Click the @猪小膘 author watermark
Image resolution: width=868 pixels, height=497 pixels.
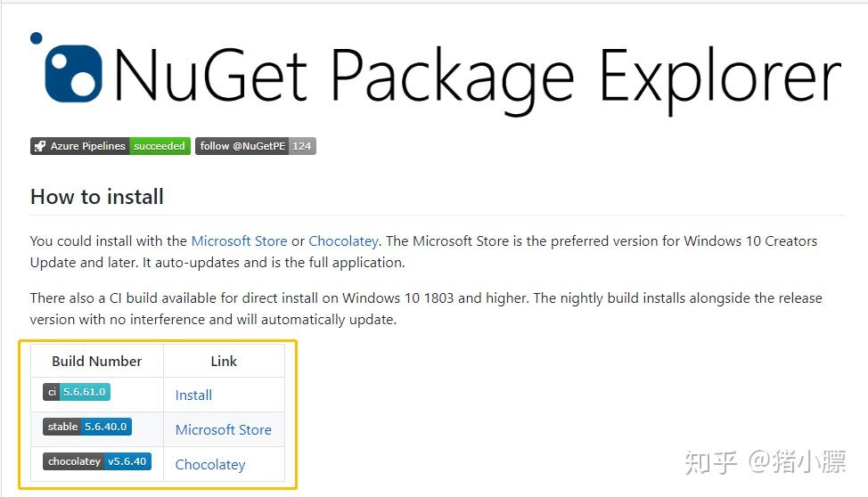(x=796, y=462)
